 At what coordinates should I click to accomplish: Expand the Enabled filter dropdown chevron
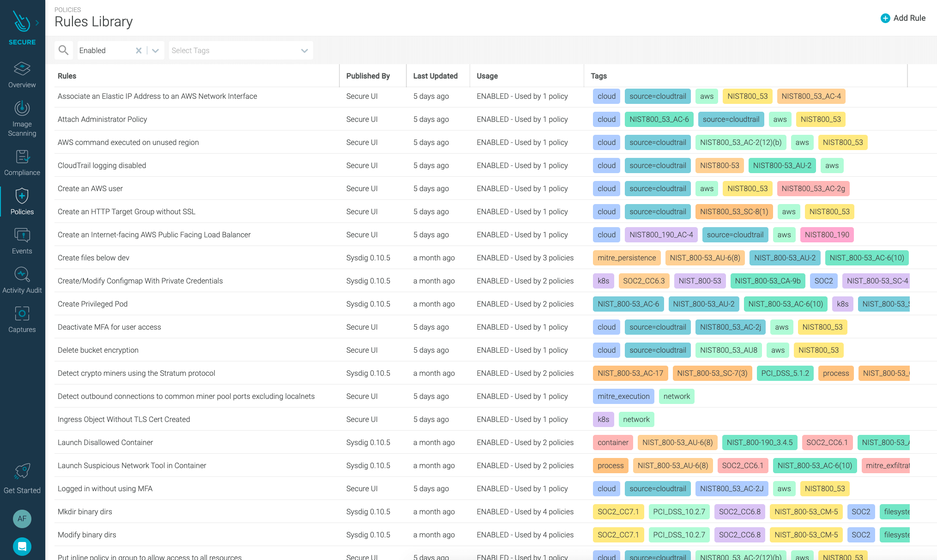point(155,50)
